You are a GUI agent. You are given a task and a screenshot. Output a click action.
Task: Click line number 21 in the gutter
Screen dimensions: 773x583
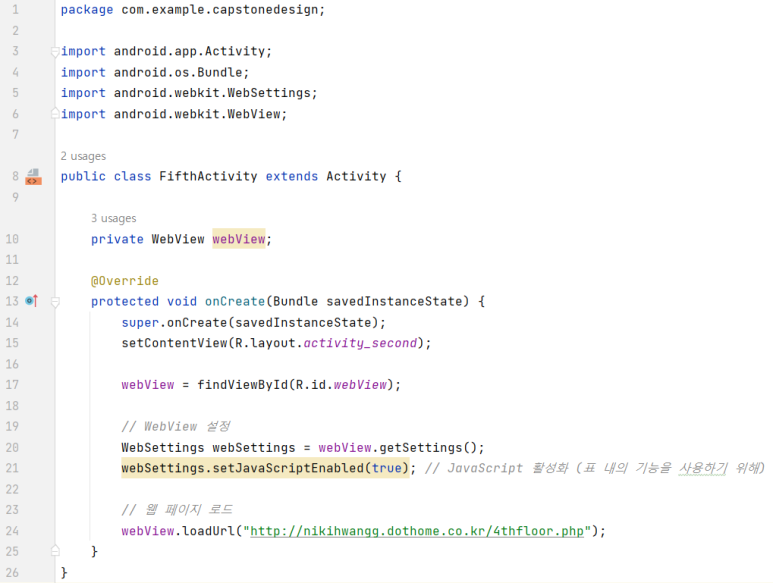12,468
